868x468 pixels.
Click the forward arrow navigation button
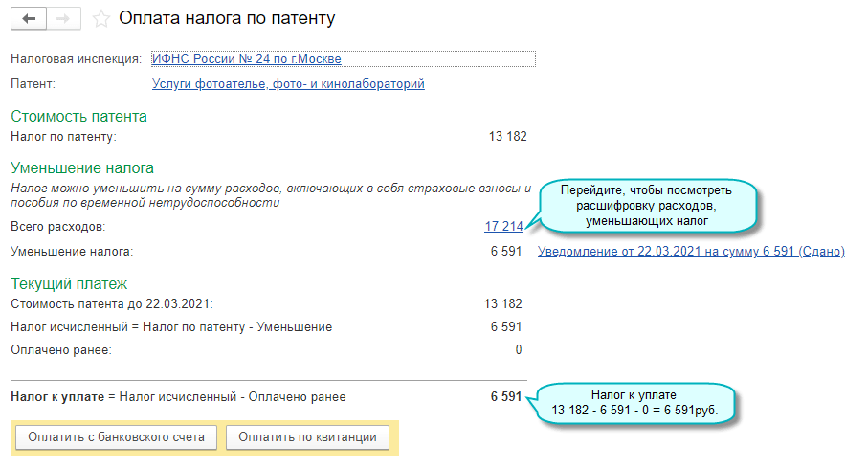tap(63, 18)
